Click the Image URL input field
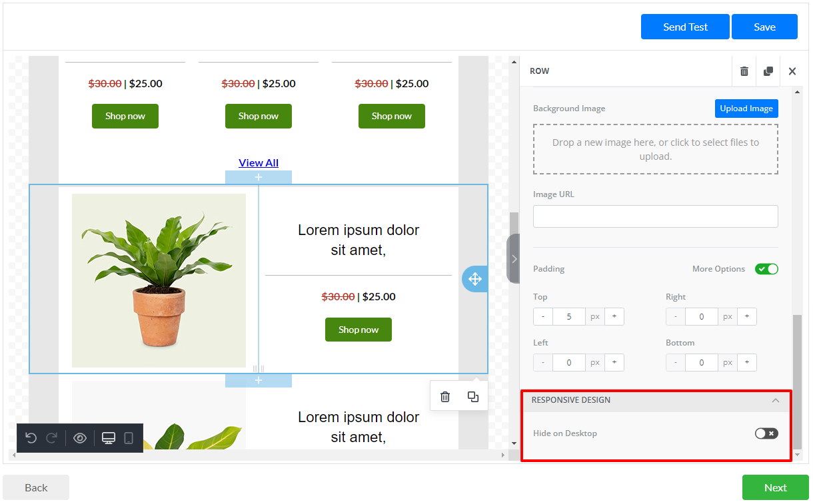Image resolution: width=813 pixels, height=504 pixels. pos(655,216)
